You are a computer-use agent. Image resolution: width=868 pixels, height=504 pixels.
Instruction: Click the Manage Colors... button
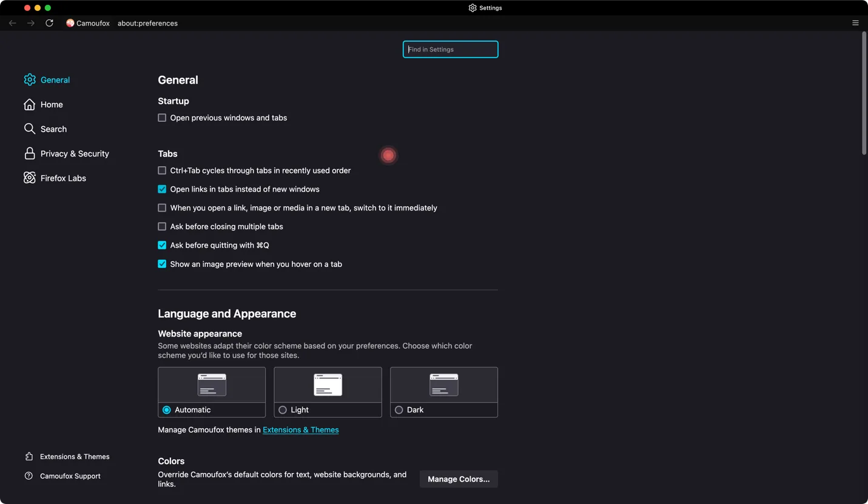tap(459, 479)
